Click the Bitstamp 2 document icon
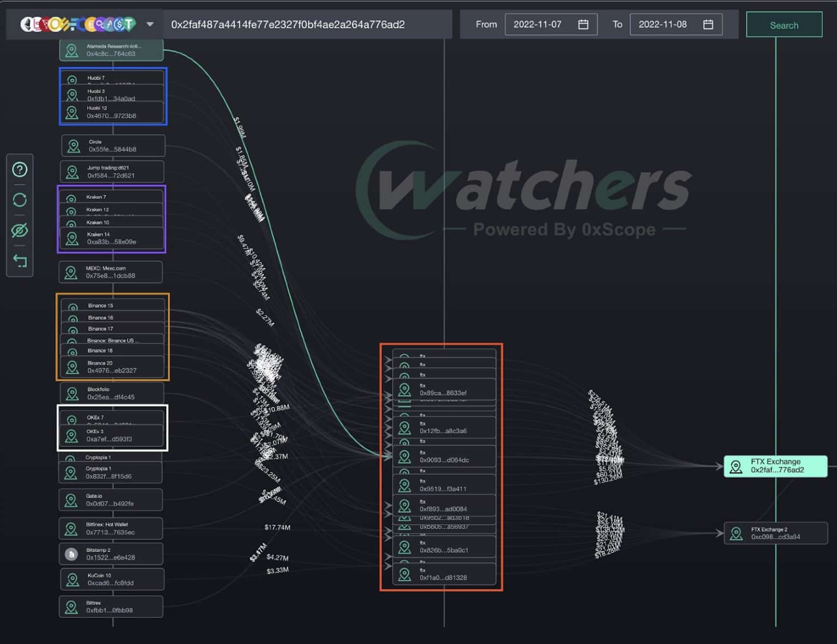The image size is (837, 644). point(71,554)
